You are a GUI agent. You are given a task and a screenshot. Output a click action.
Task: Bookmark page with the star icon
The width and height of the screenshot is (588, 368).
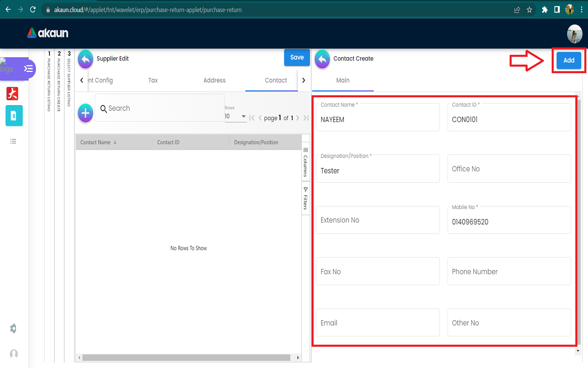pos(529,10)
